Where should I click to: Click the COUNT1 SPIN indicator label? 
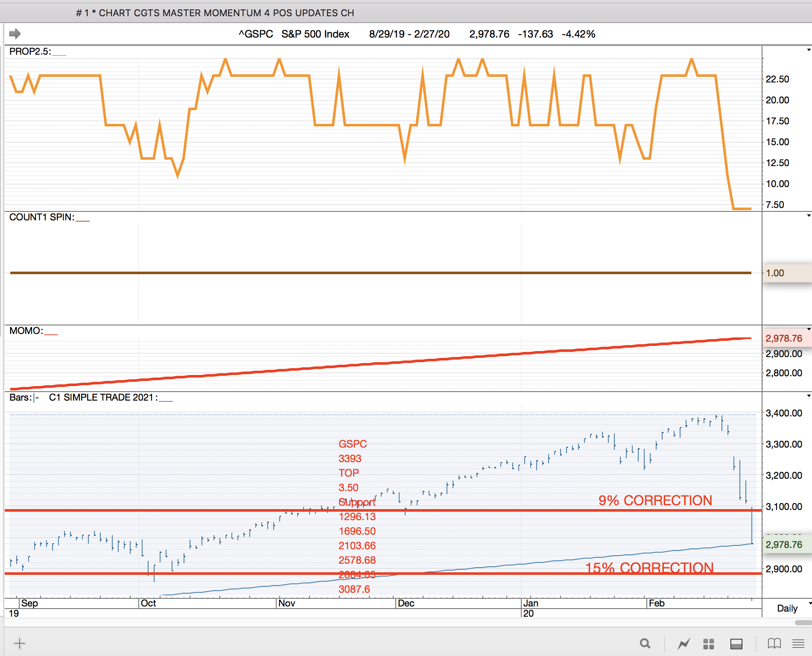coord(42,217)
